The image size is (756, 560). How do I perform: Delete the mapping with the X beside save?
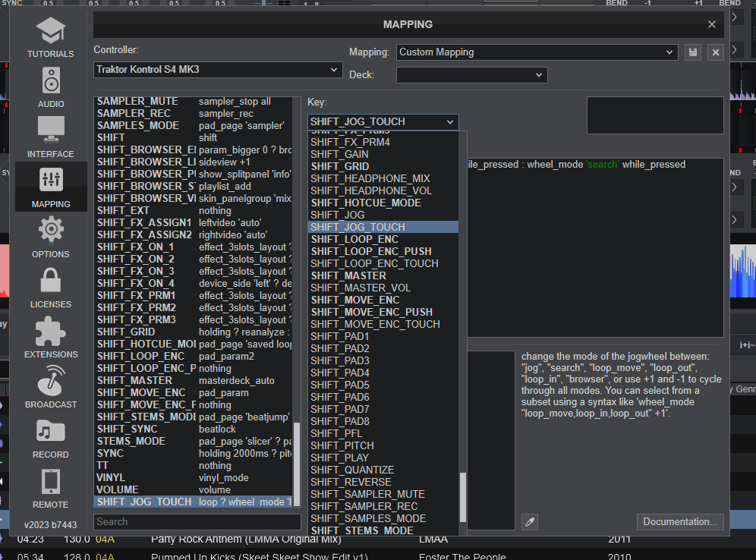(716, 52)
